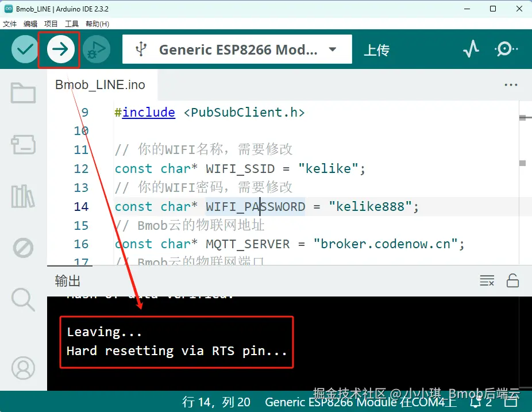Image resolution: width=532 pixels, height=412 pixels.
Task: Click the "kelike888" password string
Action: [370, 206]
